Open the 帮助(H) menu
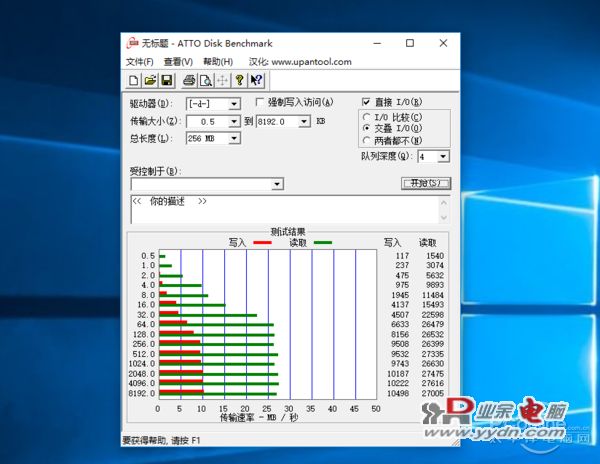The width and height of the screenshot is (600, 464). [218, 62]
